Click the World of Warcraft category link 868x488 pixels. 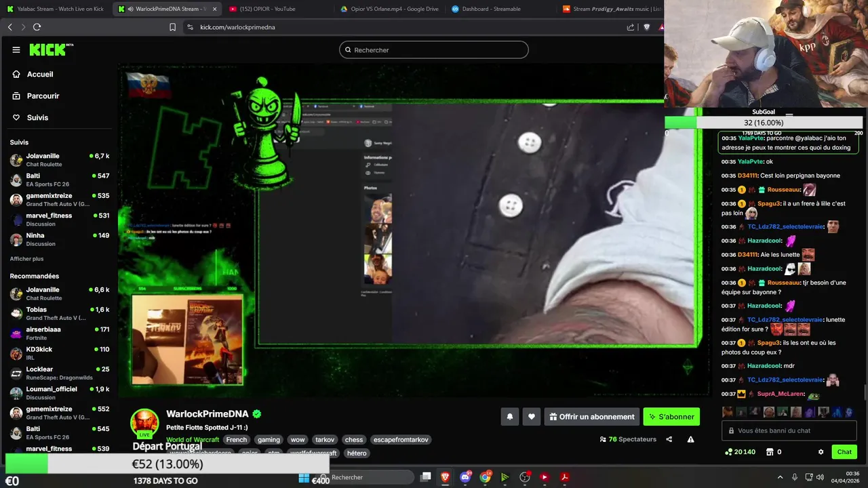coord(193,440)
